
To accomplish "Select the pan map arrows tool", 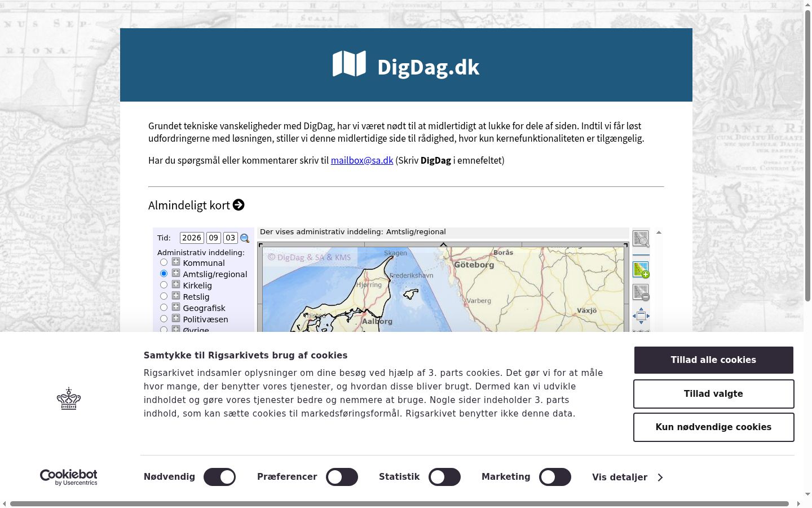I will click(641, 316).
